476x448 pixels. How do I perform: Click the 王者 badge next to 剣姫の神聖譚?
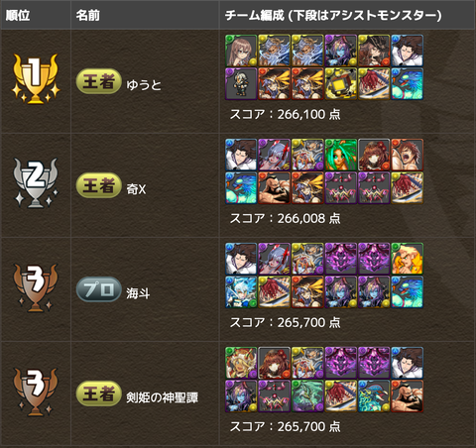coord(99,393)
